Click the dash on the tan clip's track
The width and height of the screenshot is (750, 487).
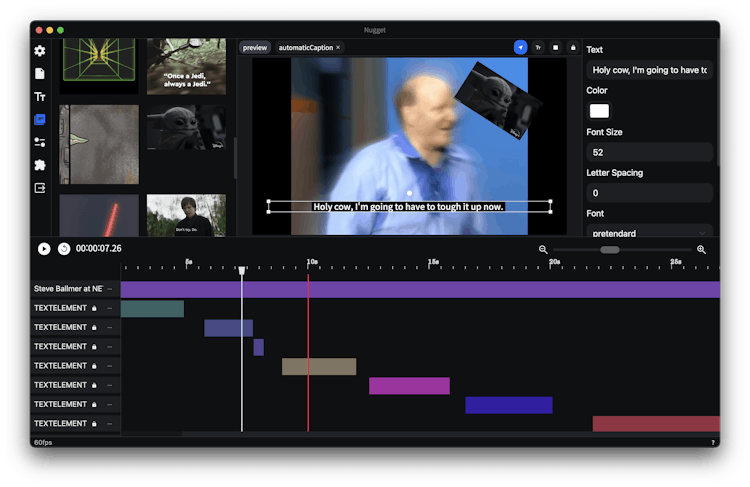tap(110, 366)
